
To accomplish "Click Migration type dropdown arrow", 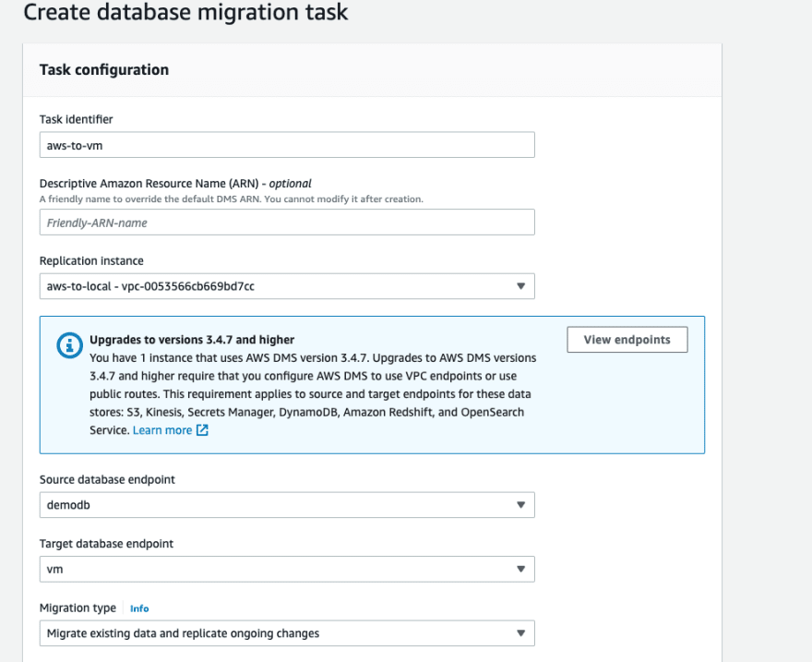I will (521, 633).
